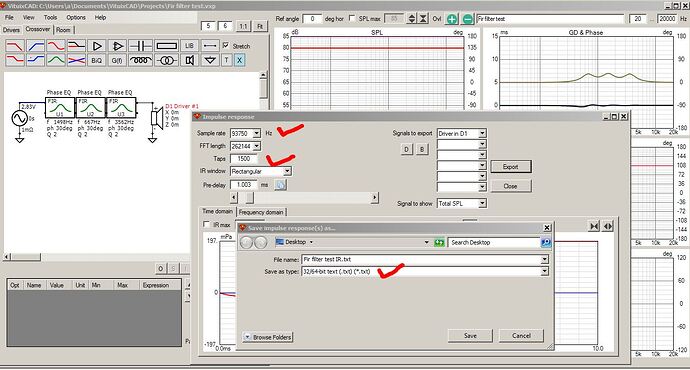Open the File menu
The width and height of the screenshot is (690, 370).
tap(9, 18)
